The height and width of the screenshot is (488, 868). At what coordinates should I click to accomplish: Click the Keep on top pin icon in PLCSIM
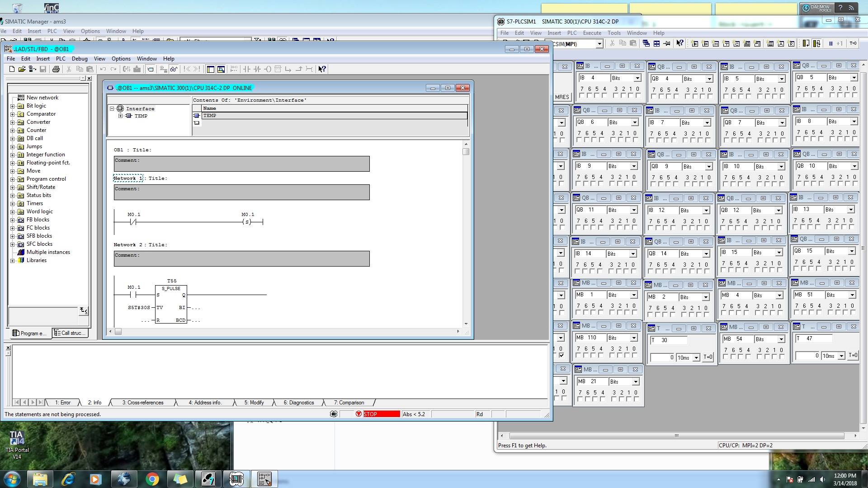pyautogui.click(x=667, y=43)
